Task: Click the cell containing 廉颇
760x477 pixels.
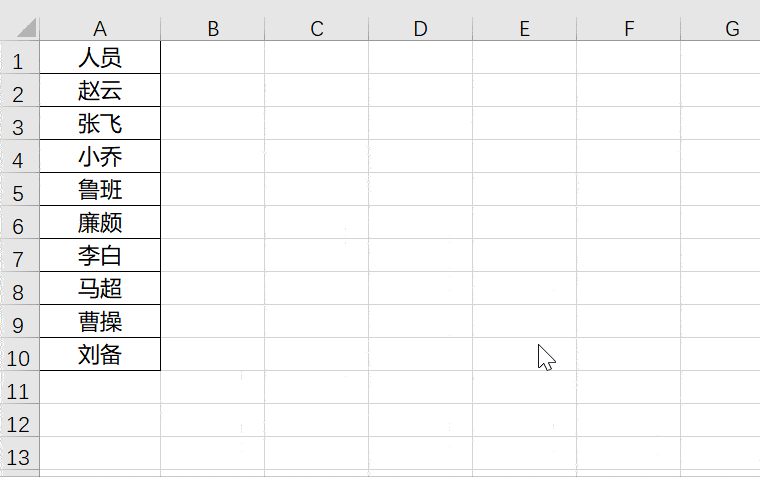Action: tap(100, 223)
